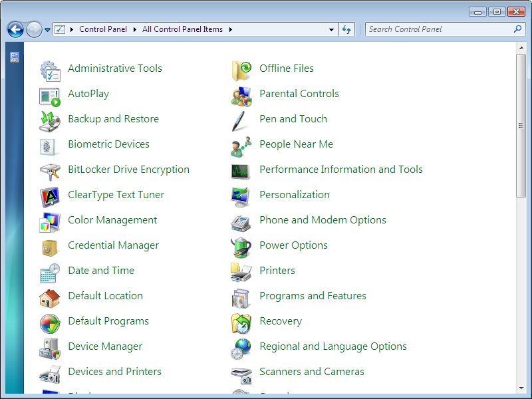Click the left navigation pane icon
The width and height of the screenshot is (532, 399).
(15, 57)
